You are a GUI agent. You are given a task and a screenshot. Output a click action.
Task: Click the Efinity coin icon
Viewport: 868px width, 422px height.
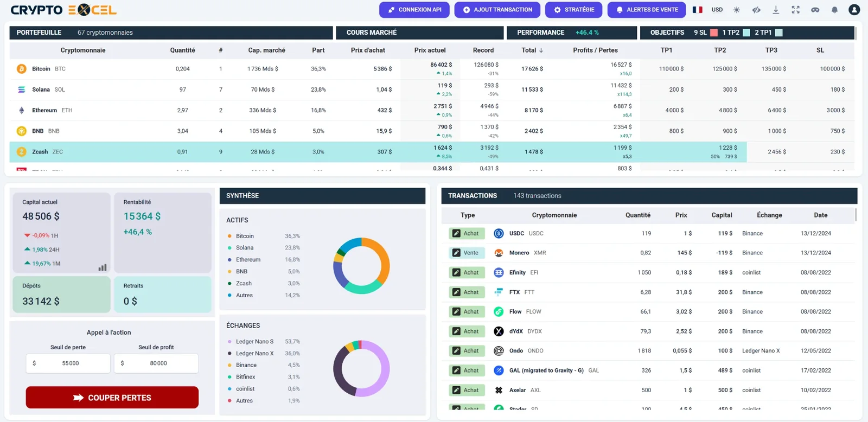point(499,272)
